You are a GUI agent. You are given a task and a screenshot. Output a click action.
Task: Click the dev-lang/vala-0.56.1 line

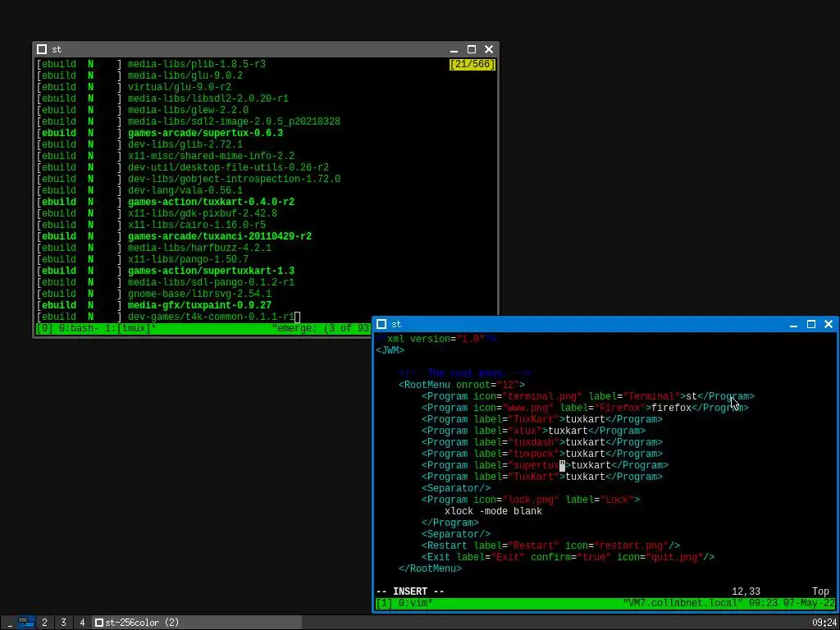coord(185,190)
